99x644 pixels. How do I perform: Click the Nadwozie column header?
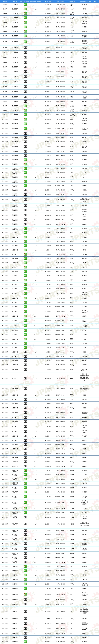tap(72, 1)
